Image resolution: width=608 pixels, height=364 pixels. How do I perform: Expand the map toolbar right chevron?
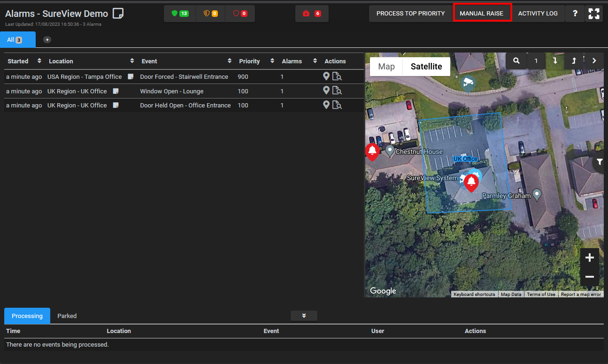point(594,61)
